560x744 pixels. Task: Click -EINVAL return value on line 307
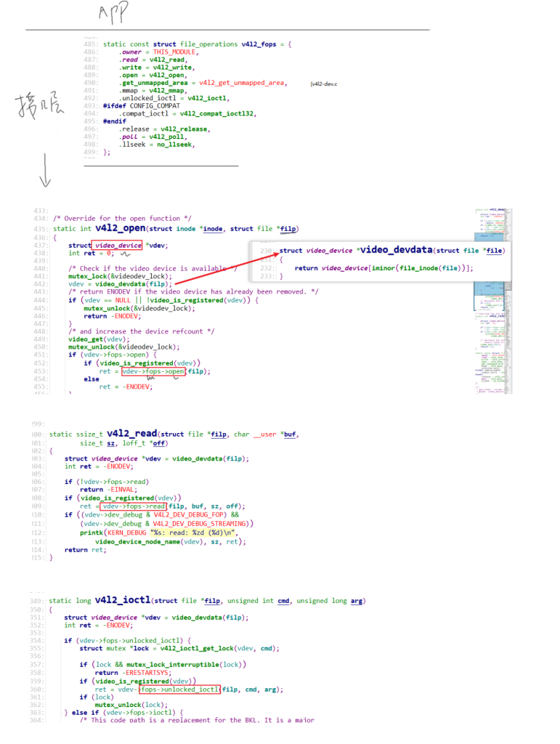(122, 489)
